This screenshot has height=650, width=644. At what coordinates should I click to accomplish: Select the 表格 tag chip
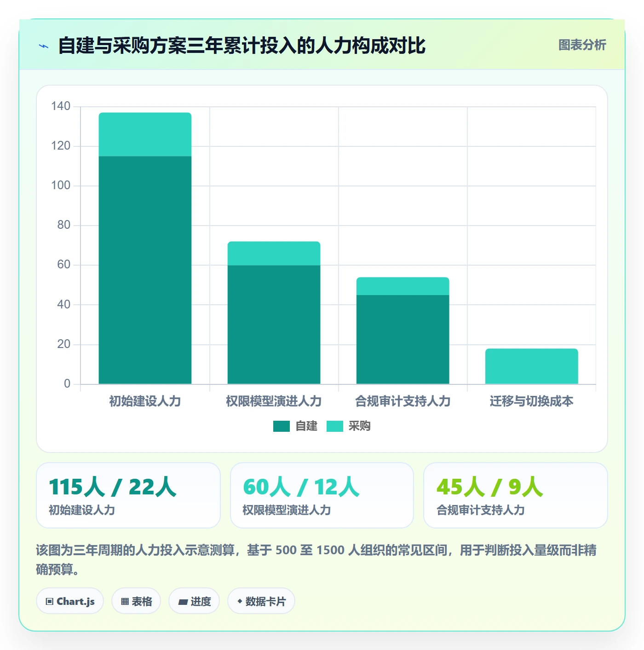tap(136, 601)
